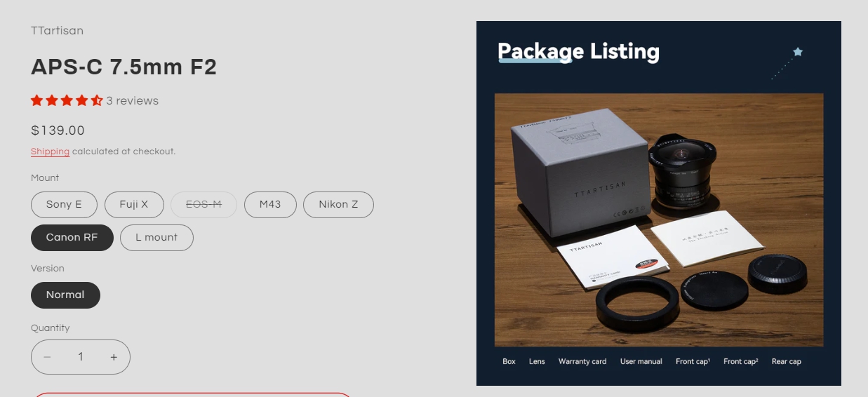Select the Normal version option
This screenshot has width=868, height=397.
65,295
